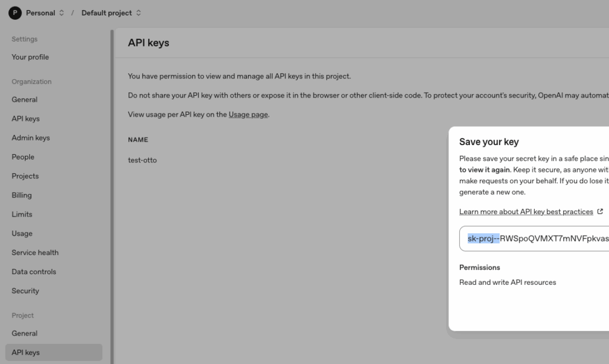Screen dimensions: 609x364
Task: Click the Personal organization avatar icon
Action: point(15,12)
